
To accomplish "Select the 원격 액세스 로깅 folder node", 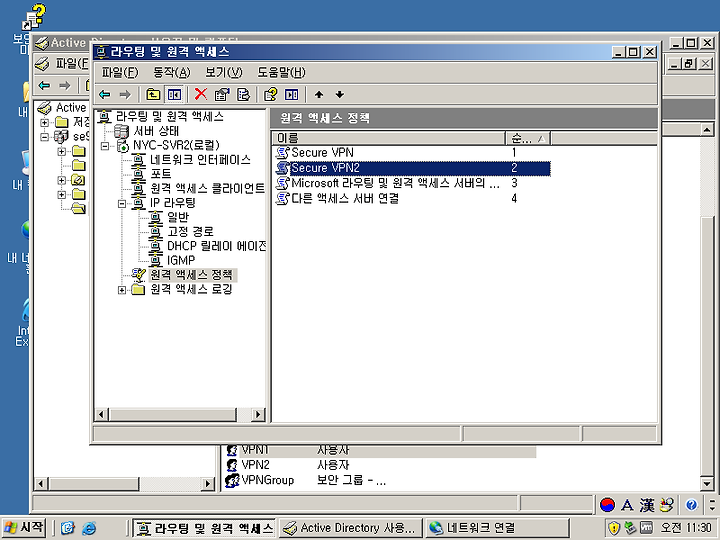I will click(182, 289).
